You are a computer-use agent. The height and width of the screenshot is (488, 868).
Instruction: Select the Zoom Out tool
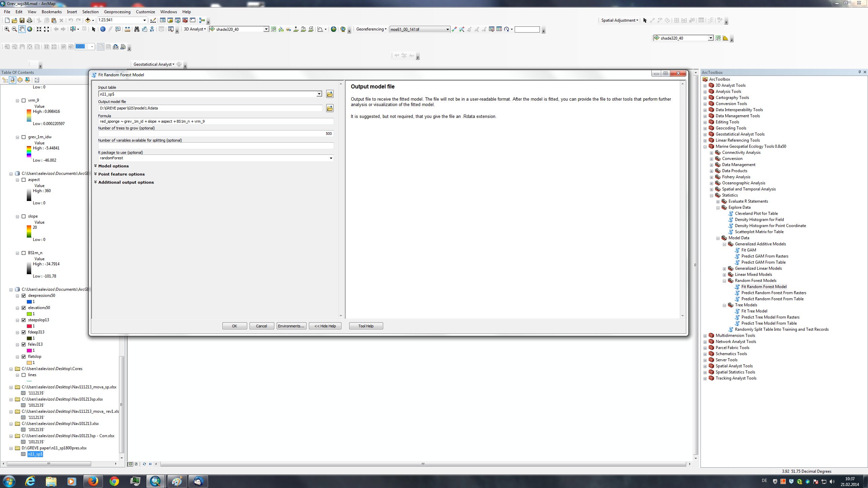[x=14, y=29]
